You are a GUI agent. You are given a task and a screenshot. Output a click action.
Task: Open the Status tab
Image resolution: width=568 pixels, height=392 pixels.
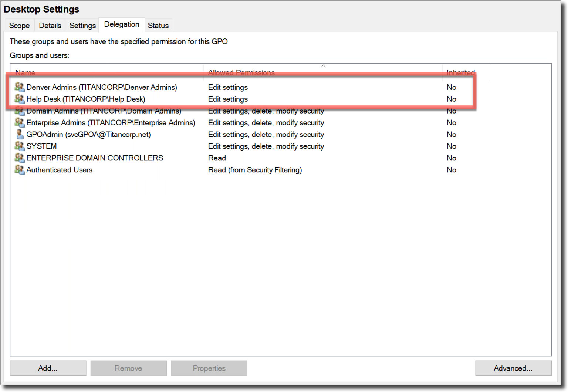(158, 25)
